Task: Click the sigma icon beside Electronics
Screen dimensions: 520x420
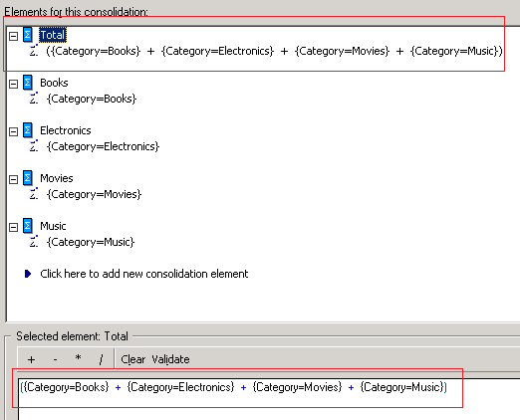Action: point(28,130)
